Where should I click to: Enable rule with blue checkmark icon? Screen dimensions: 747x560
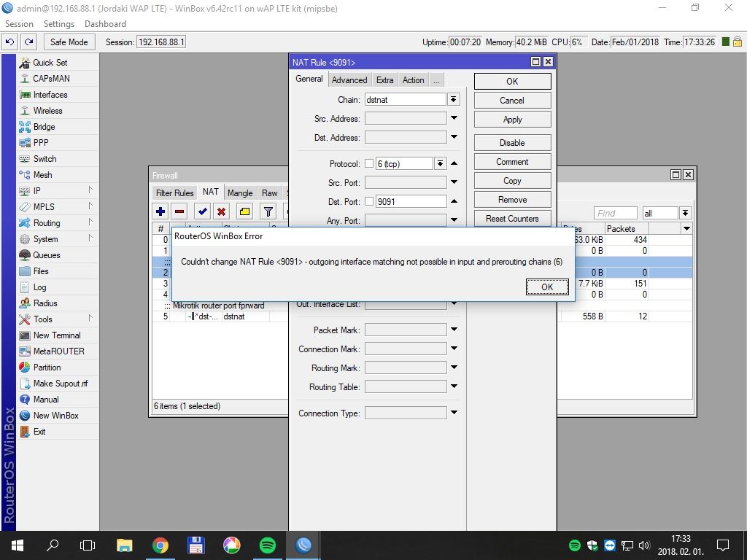coord(203,211)
